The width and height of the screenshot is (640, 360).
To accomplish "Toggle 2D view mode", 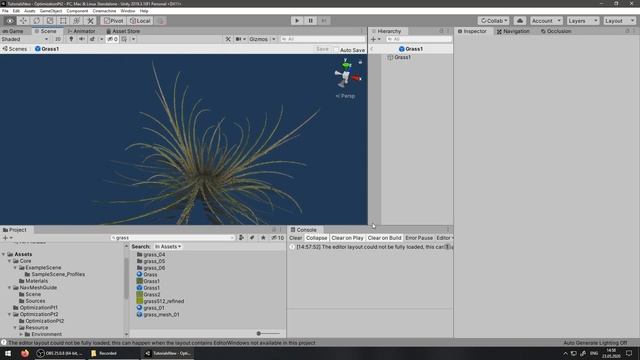I will 58,39.
